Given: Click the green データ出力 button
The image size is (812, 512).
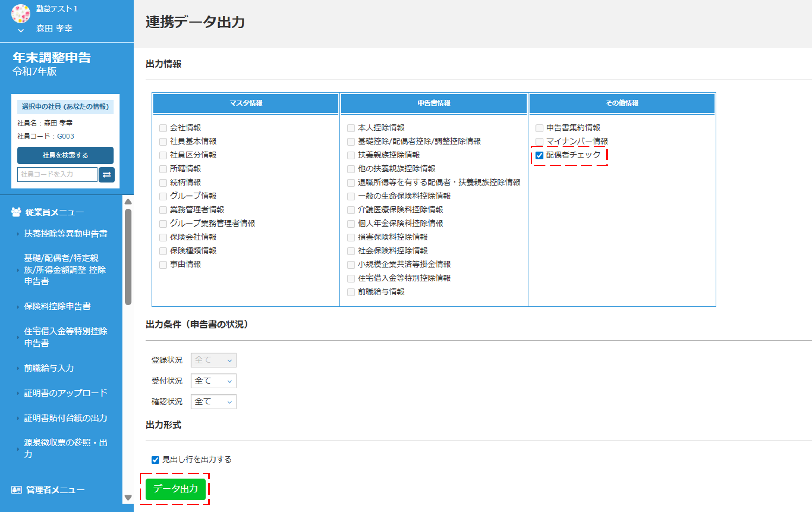Looking at the screenshot, I should [x=175, y=489].
